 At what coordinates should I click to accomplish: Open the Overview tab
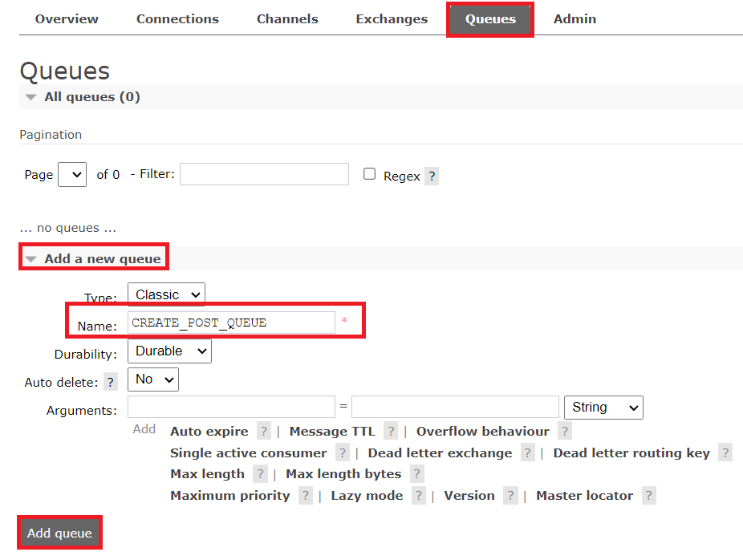pyautogui.click(x=67, y=19)
